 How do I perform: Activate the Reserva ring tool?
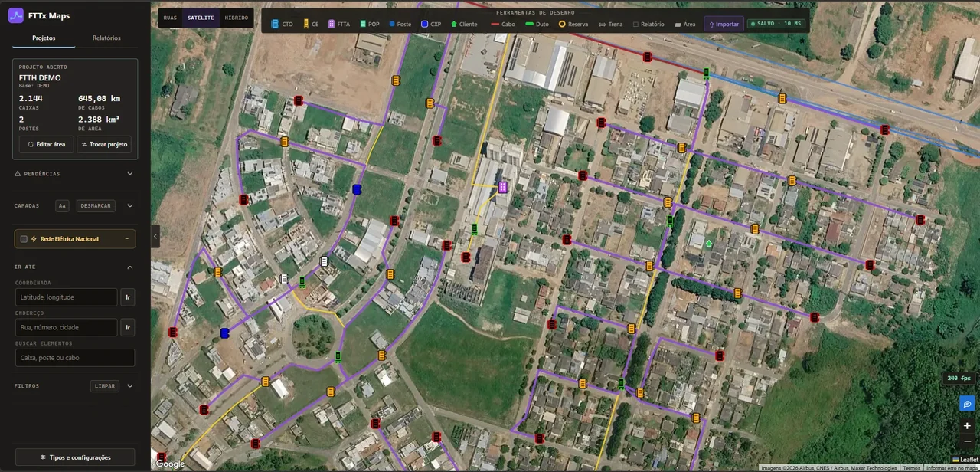[x=573, y=24]
